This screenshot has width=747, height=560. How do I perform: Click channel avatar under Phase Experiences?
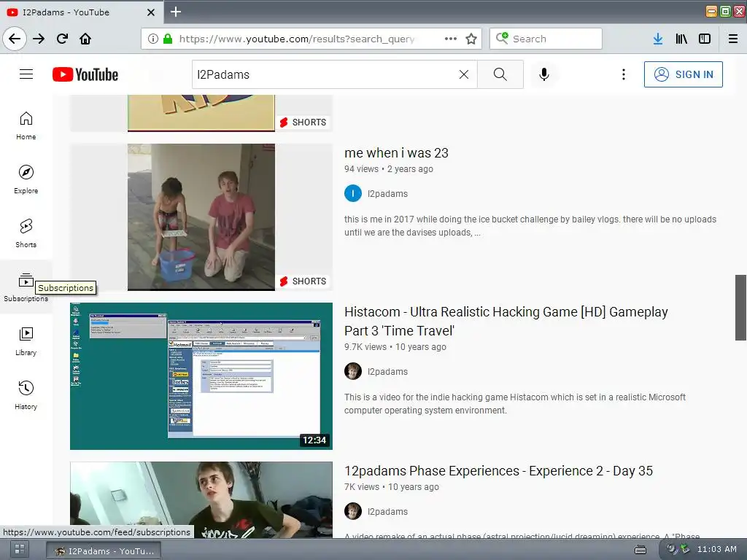pos(353,511)
